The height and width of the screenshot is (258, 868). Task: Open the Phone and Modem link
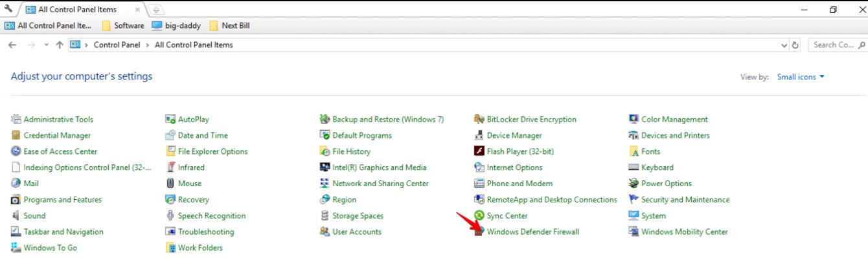[520, 184]
